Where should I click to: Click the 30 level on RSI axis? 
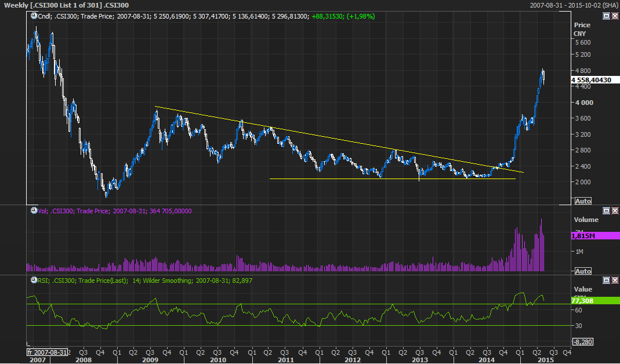(578, 326)
